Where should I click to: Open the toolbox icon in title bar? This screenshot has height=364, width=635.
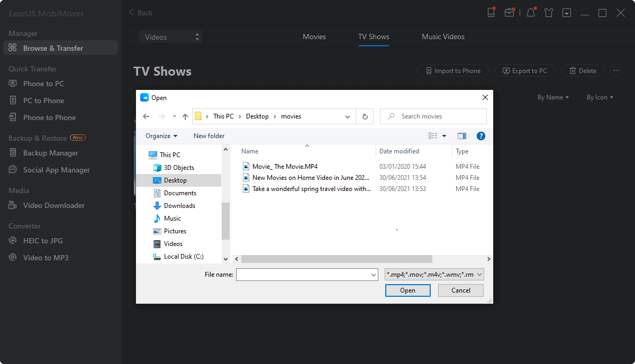(x=509, y=13)
